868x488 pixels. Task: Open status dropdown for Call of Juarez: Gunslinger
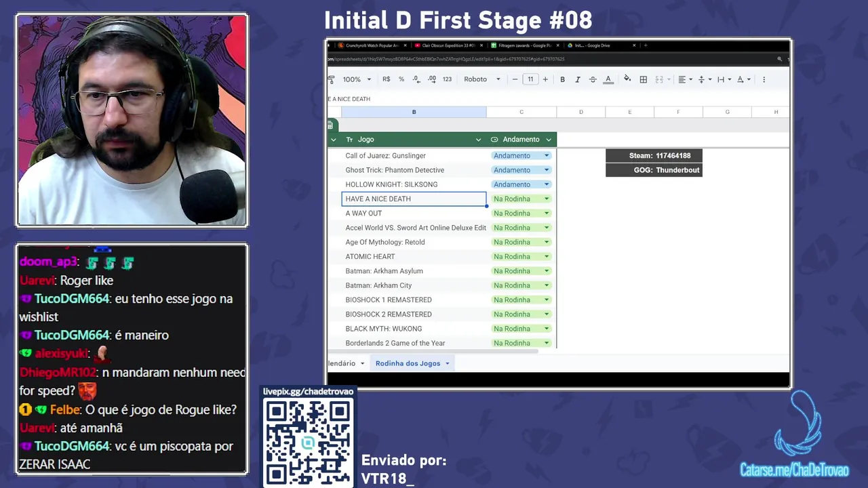(x=547, y=156)
